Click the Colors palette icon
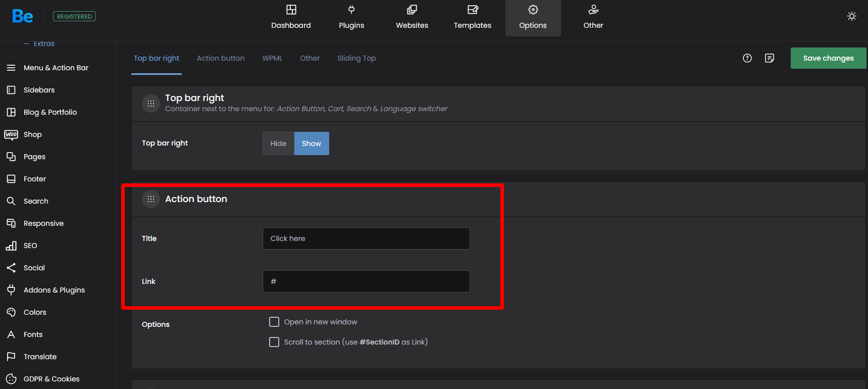 coord(11,312)
